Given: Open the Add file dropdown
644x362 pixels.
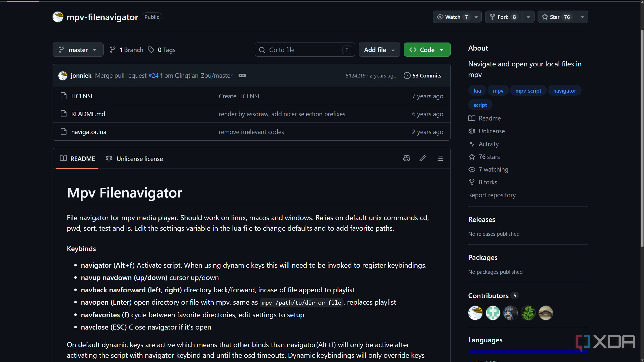Looking at the screenshot, I should click(379, 50).
